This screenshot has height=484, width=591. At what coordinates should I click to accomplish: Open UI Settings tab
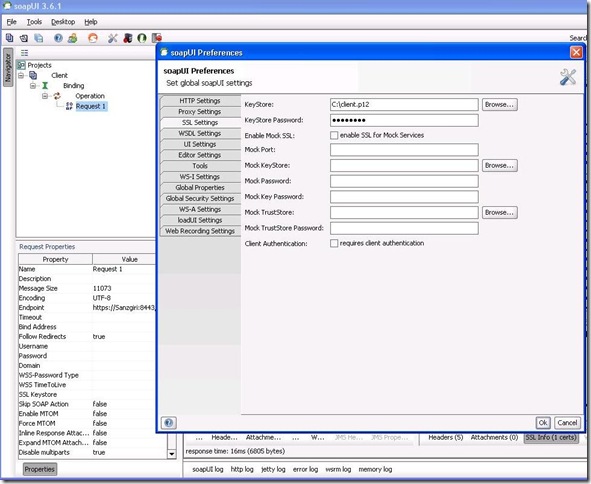click(x=200, y=144)
